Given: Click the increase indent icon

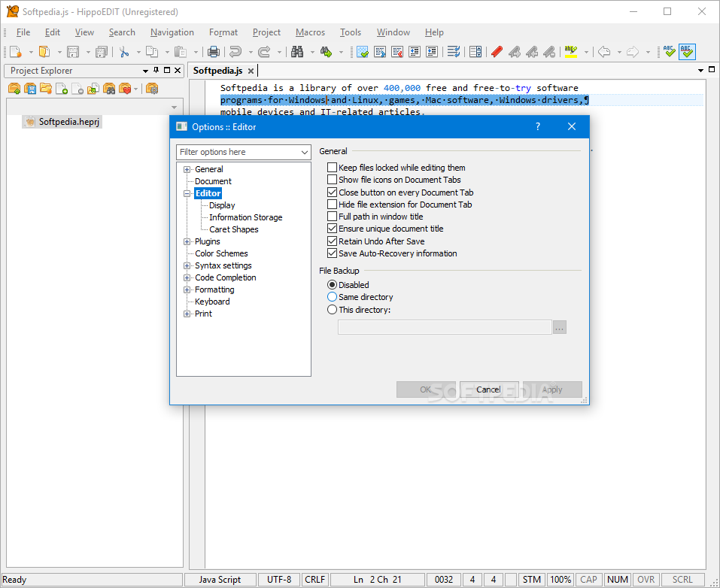Looking at the screenshot, I should 432,51.
